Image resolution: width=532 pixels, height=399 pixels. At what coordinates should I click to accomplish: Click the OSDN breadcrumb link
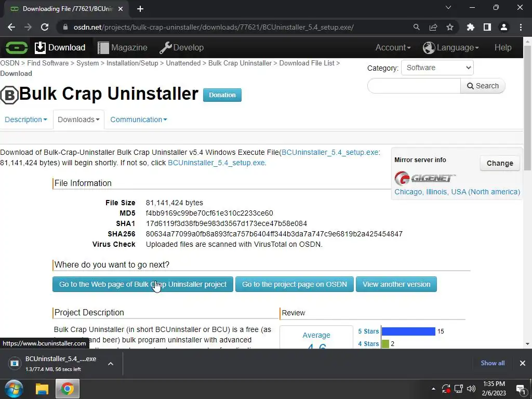click(x=9, y=63)
